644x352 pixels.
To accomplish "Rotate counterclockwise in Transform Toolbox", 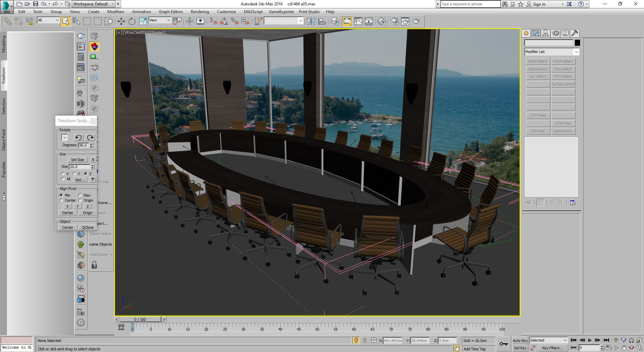I will 78,138.
